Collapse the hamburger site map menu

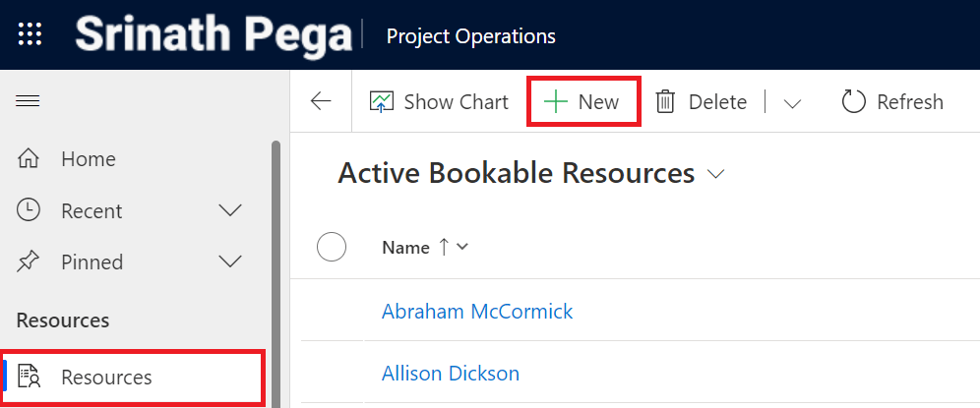click(x=29, y=101)
